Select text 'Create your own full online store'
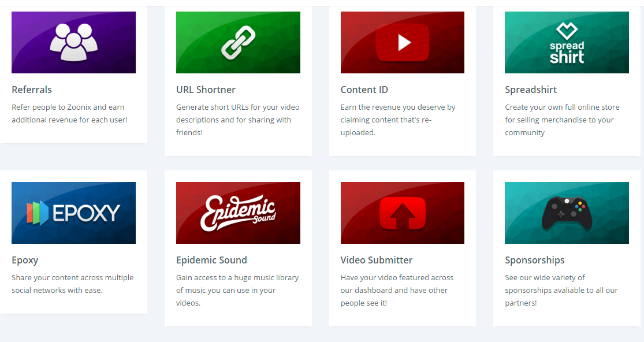Screen dimensions: 644x342 pos(562,107)
